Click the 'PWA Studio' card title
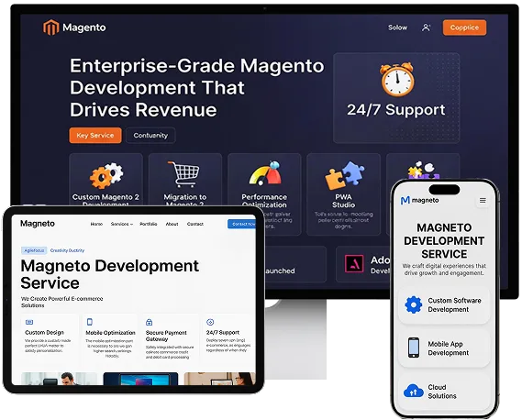 tap(343, 201)
